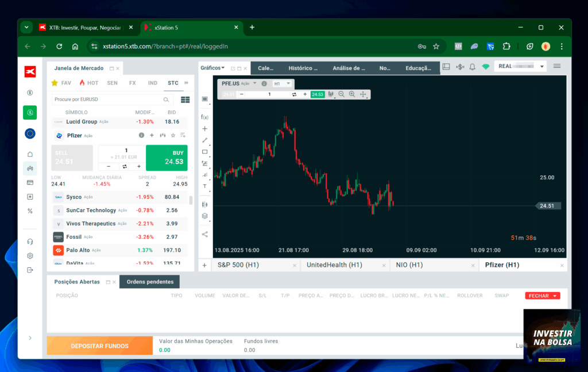Click the EU flag sidebar icon

point(30,133)
